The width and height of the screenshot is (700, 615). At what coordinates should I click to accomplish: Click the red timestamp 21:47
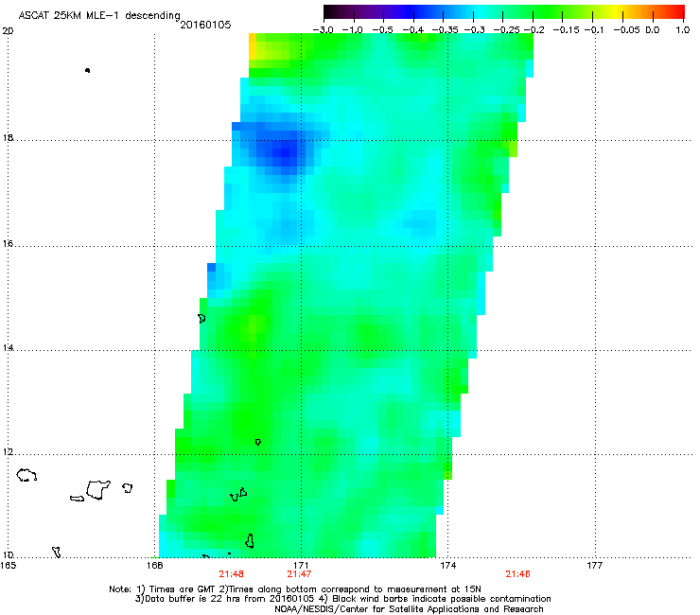point(299,574)
